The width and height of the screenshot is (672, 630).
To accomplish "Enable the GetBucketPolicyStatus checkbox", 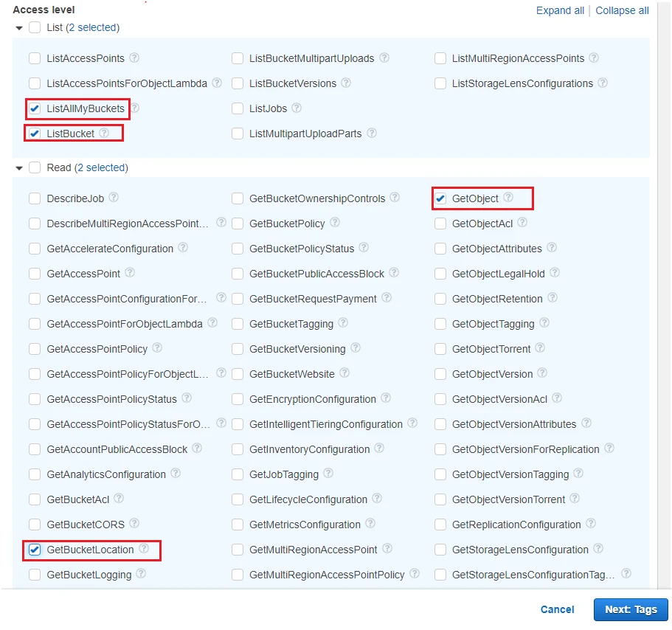I will 238,249.
